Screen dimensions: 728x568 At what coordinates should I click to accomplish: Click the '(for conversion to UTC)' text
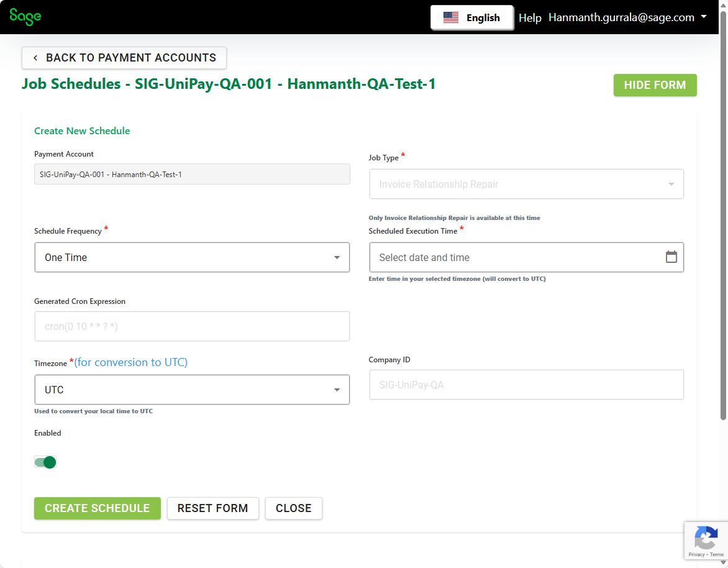tap(131, 362)
